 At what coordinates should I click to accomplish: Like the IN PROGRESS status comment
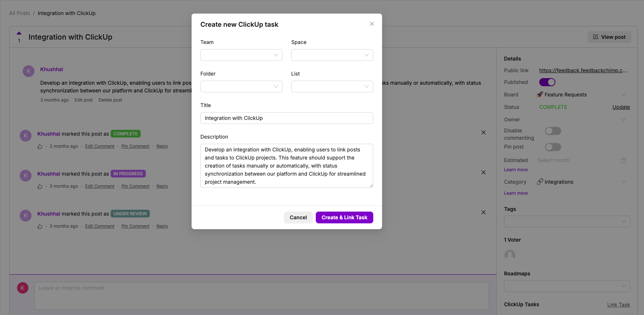pyautogui.click(x=40, y=186)
